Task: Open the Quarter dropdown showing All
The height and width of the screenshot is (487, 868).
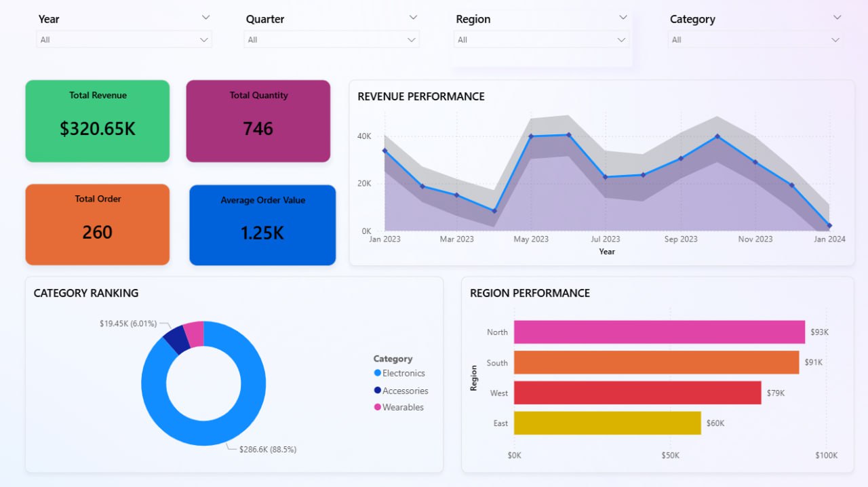Action: click(x=332, y=40)
